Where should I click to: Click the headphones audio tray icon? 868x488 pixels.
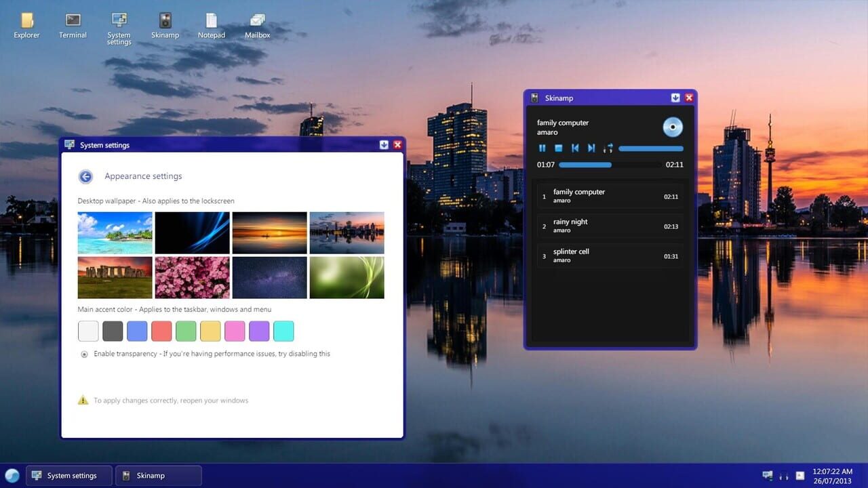[x=783, y=476]
